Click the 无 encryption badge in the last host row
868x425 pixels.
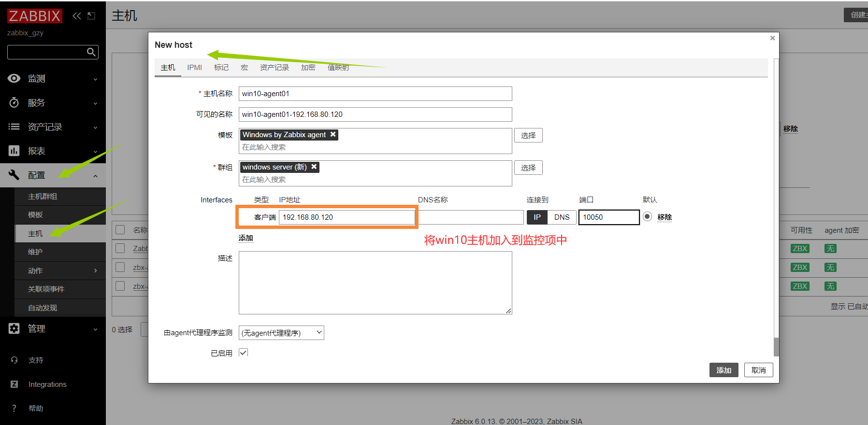(x=830, y=286)
